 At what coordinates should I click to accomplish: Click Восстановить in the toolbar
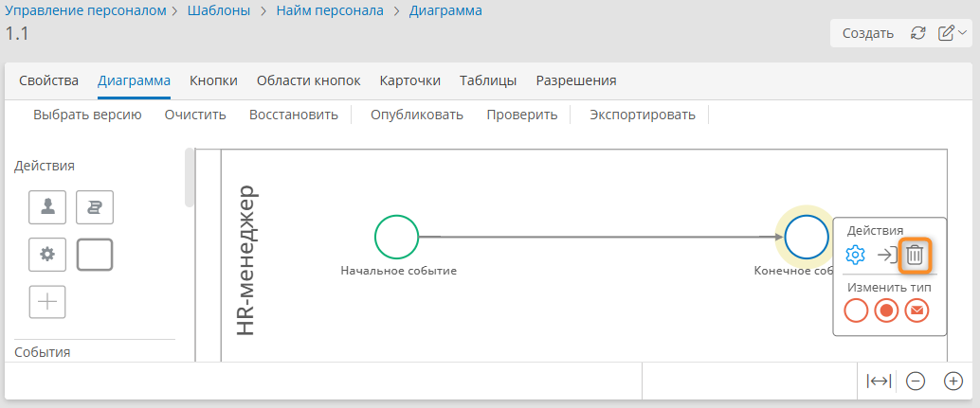[294, 115]
